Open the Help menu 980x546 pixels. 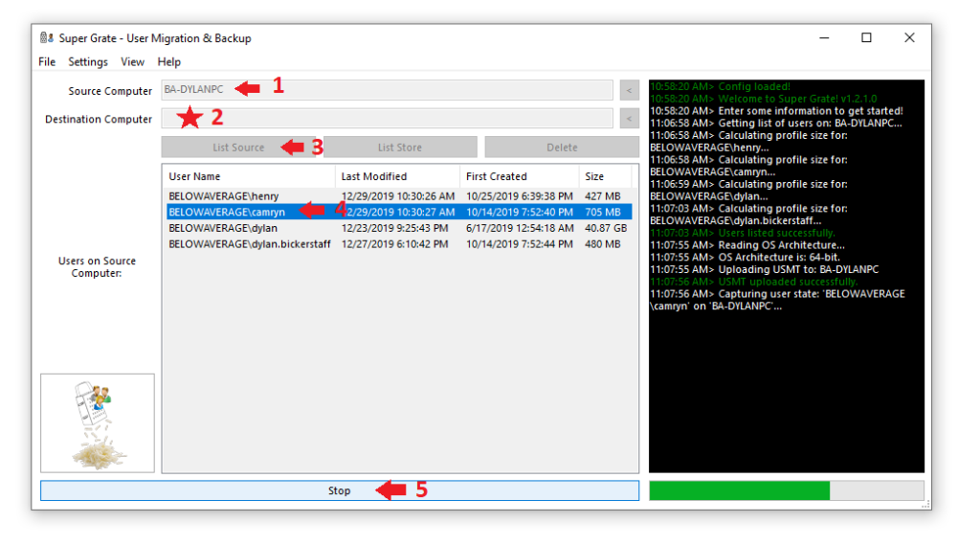tap(168, 62)
